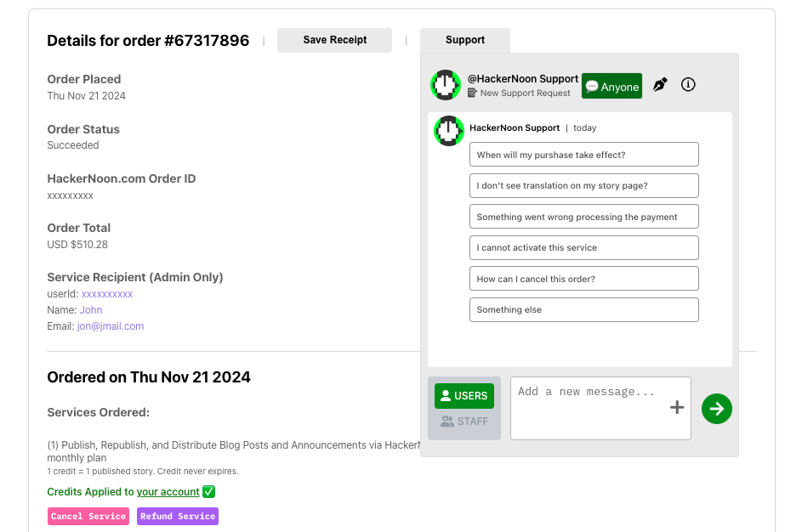Click the Save Receipt button
785x532 pixels.
pyautogui.click(x=335, y=40)
